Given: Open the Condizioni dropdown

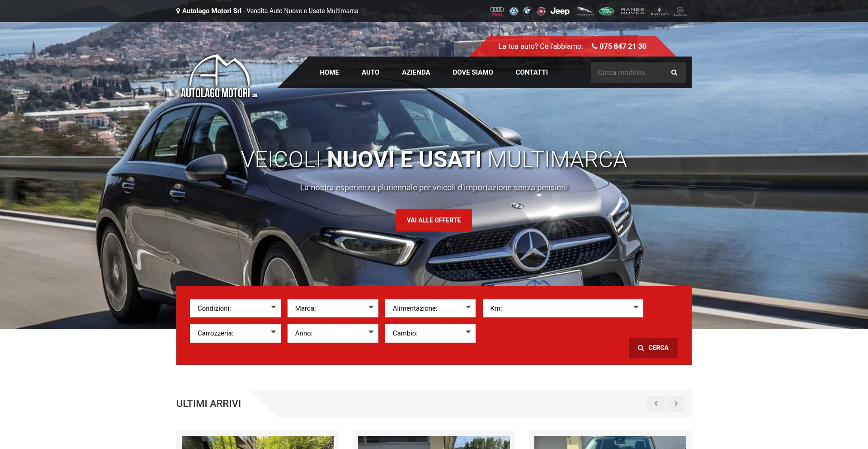Looking at the screenshot, I should point(235,308).
